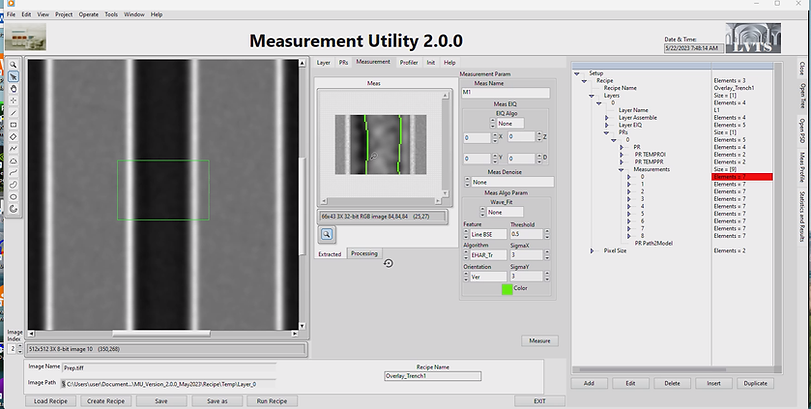Click the green Color swatch
Screen dimensions: 811x409
(507, 289)
